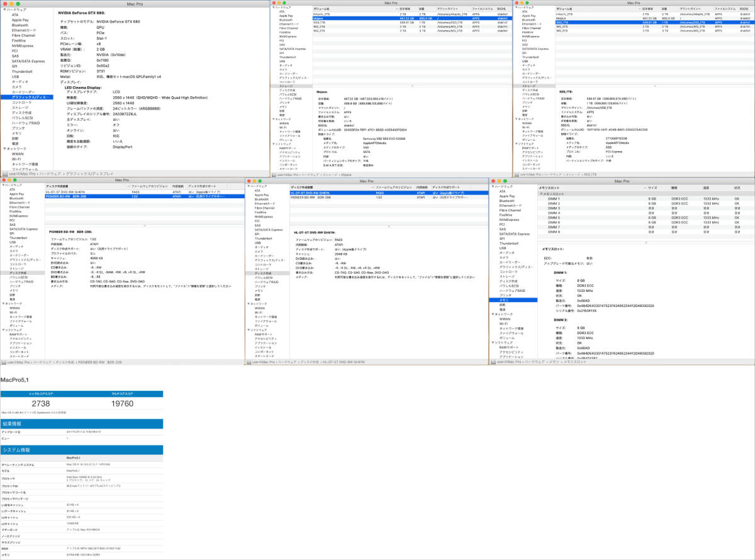Viewport: 755px width, 560px height.
Task: Select グラフィックス/ディスプレイ in the GeForce graphics window
Action: [x=27, y=97]
